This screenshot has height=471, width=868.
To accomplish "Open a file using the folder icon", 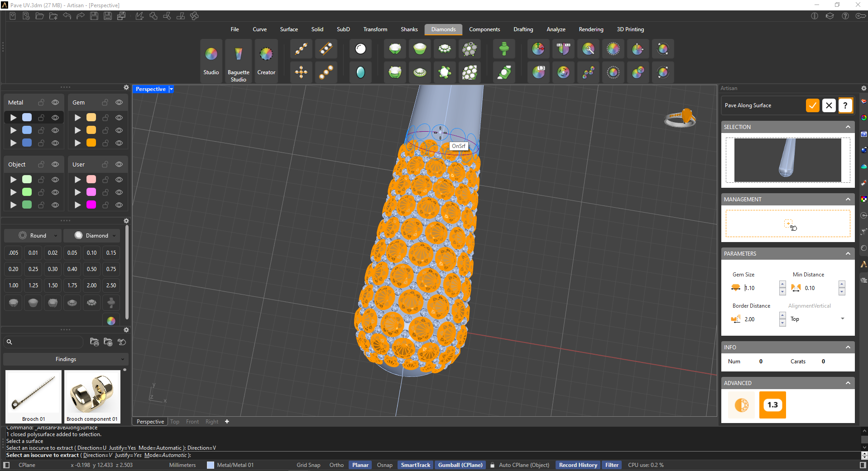I will click(x=40, y=16).
